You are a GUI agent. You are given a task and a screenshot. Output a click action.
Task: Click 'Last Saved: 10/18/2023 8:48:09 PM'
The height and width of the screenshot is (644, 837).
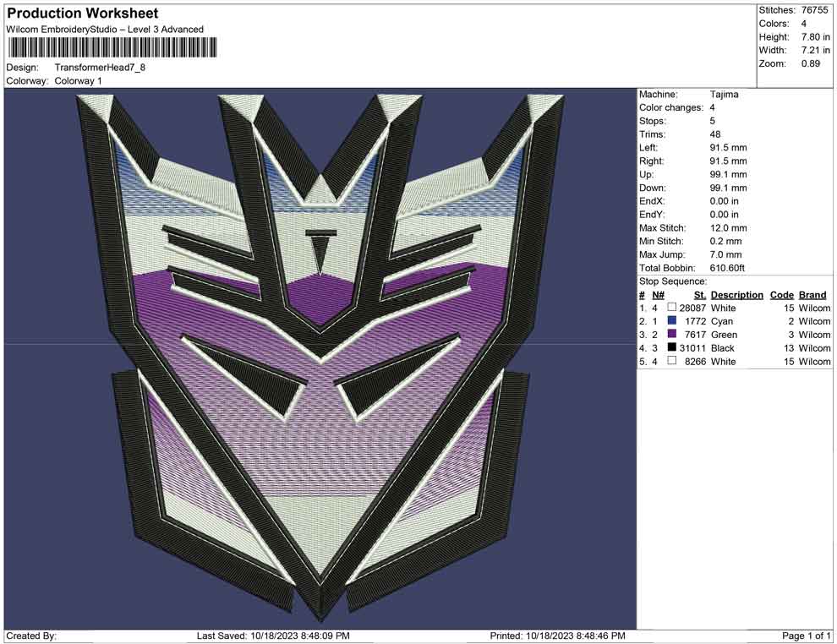click(x=273, y=636)
